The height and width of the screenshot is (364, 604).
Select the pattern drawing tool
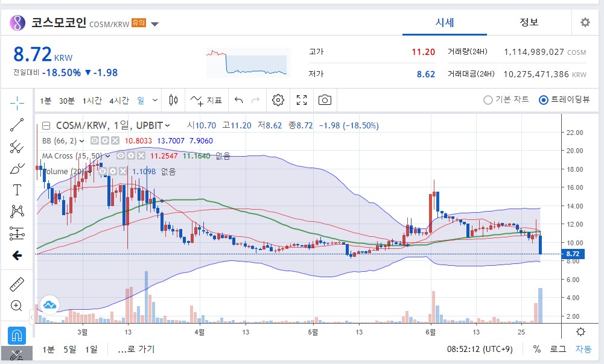coord(17,212)
